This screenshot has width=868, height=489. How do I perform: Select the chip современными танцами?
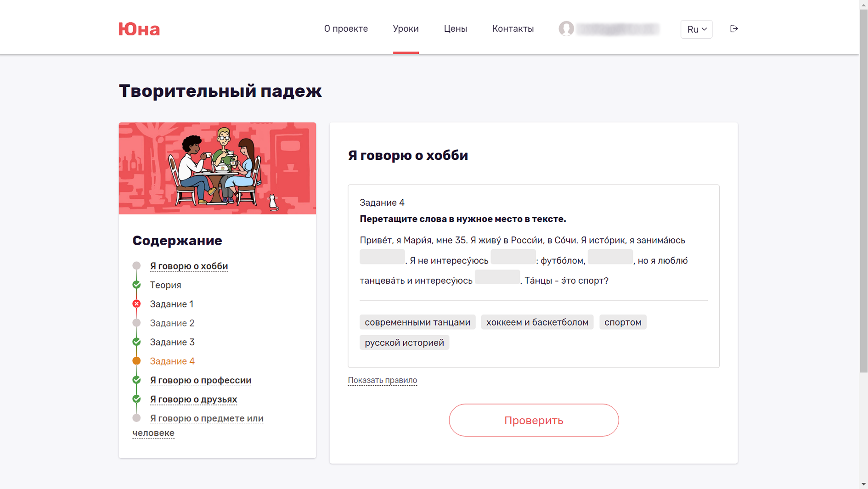coord(417,322)
